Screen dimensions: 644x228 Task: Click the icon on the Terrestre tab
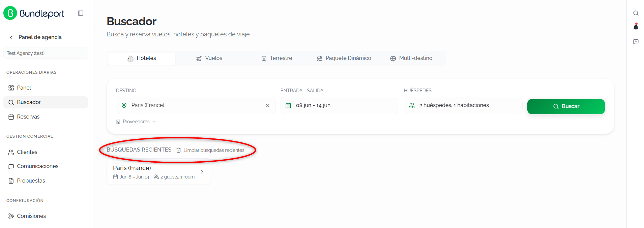(x=264, y=59)
